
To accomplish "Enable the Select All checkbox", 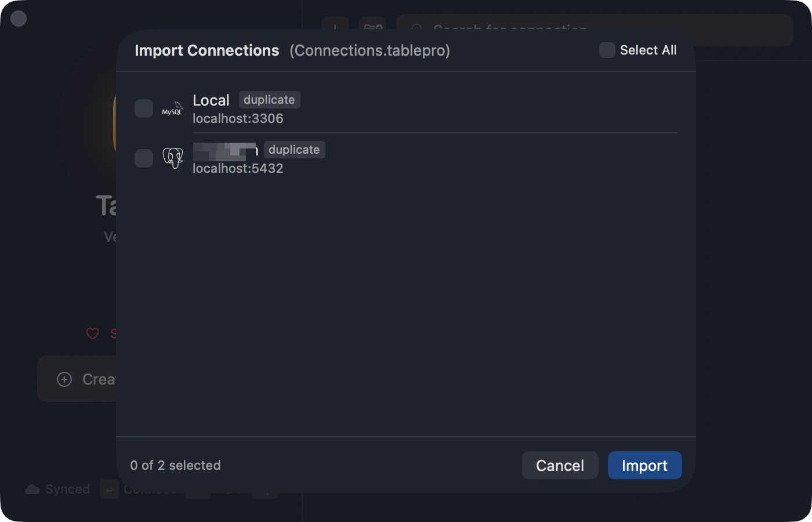I will [x=607, y=50].
